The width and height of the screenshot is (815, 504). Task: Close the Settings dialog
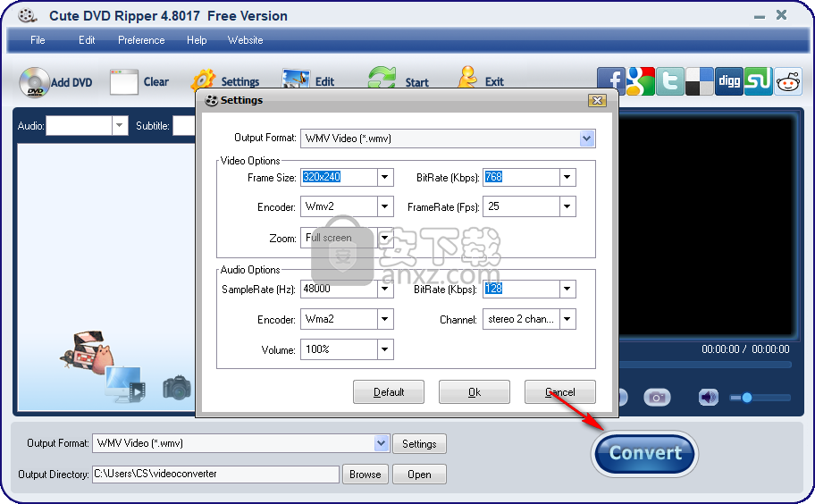(597, 100)
